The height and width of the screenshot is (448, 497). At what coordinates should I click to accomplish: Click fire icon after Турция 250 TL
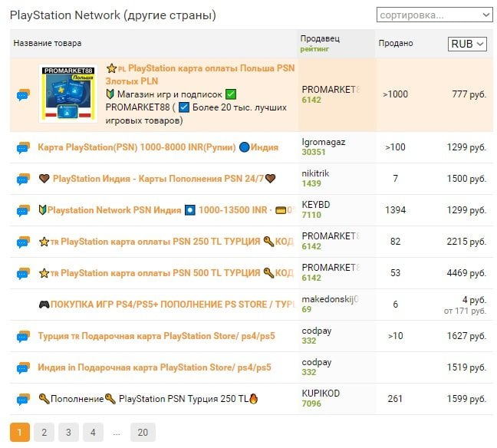tap(253, 399)
